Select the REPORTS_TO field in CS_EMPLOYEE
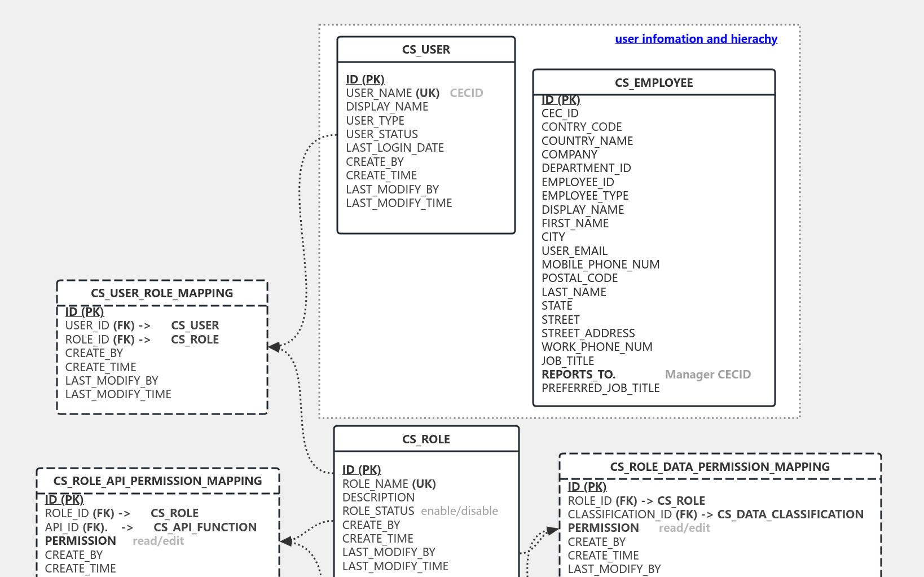 [x=578, y=374]
